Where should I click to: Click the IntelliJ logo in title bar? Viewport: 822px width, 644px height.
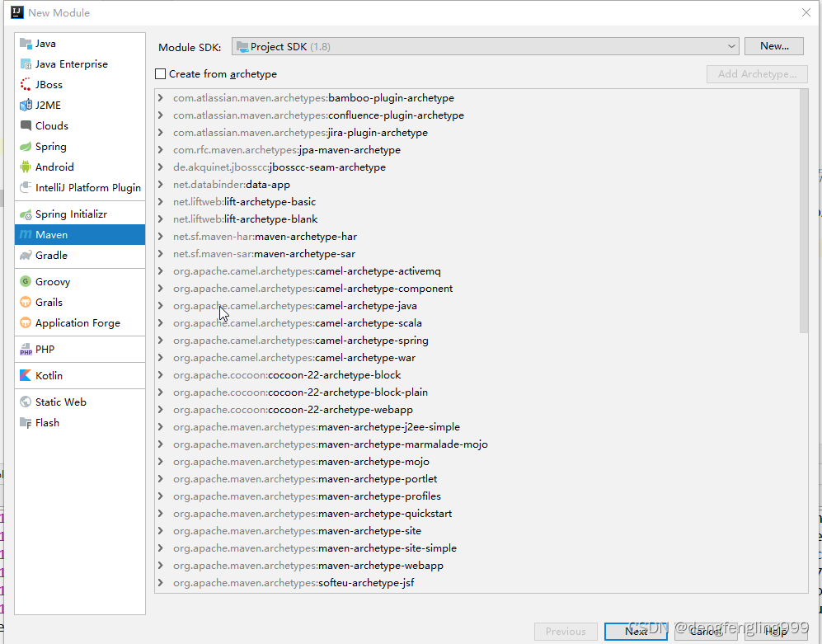(x=16, y=12)
